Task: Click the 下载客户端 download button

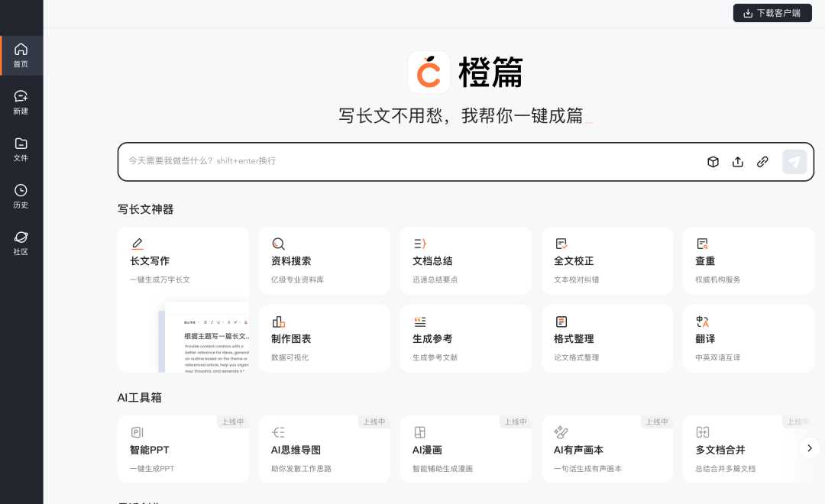Action: click(772, 13)
